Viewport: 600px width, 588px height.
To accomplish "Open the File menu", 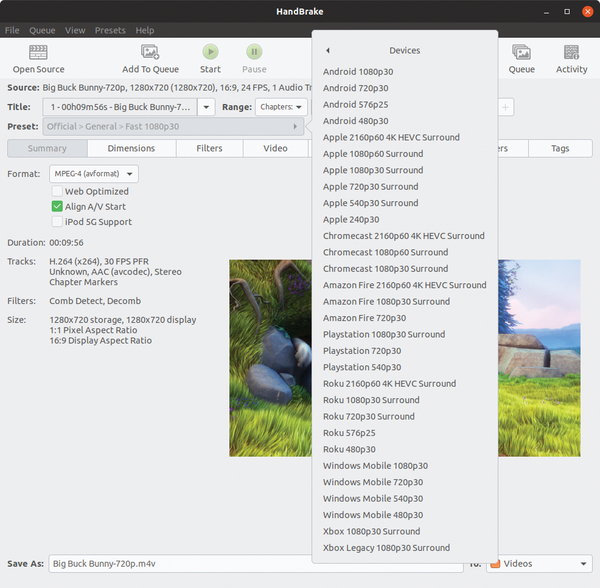I will 12,30.
